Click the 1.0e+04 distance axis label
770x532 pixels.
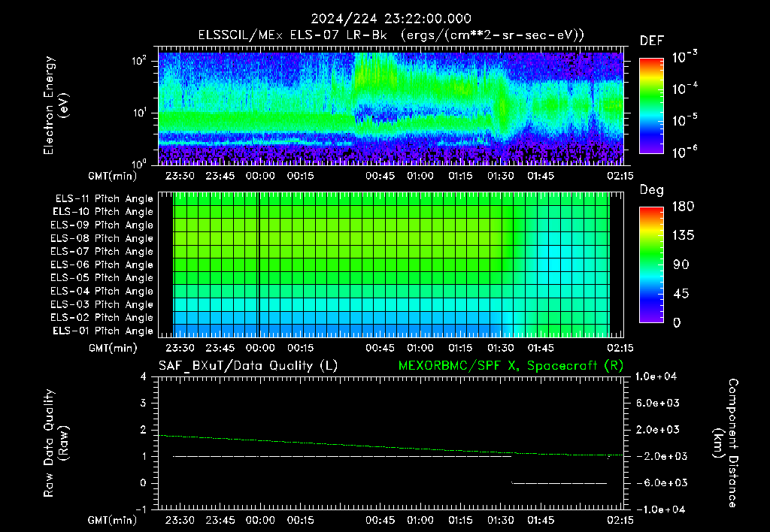pyautogui.click(x=656, y=376)
